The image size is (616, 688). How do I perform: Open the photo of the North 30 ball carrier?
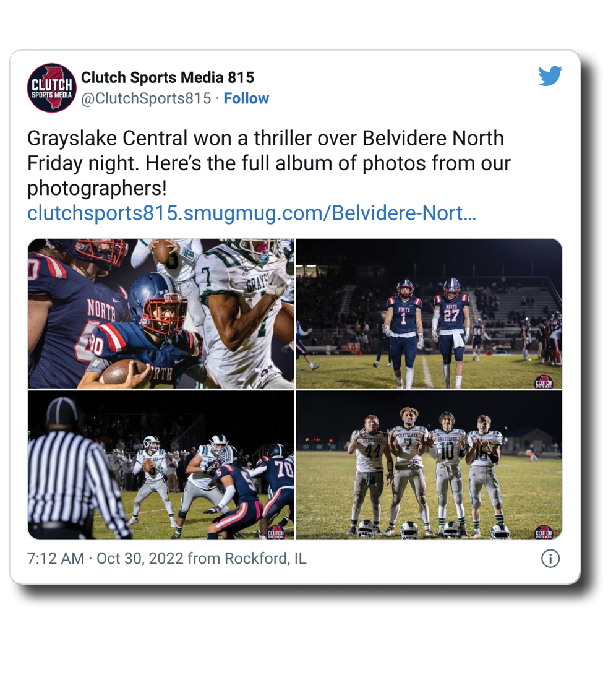pos(161,313)
